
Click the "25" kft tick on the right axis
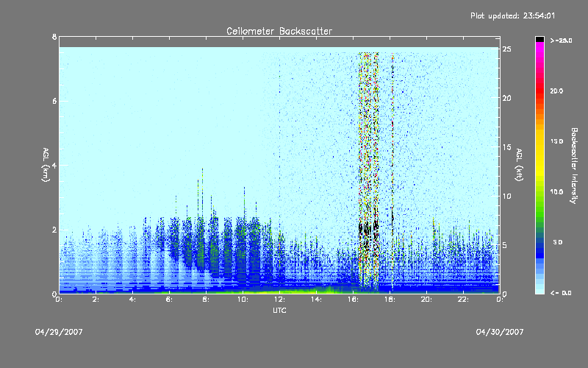pos(506,49)
